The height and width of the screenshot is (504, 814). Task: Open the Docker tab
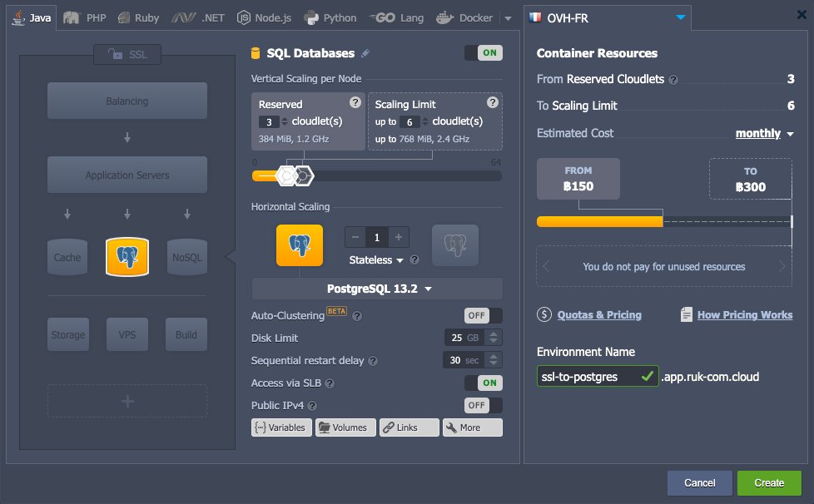(x=464, y=18)
